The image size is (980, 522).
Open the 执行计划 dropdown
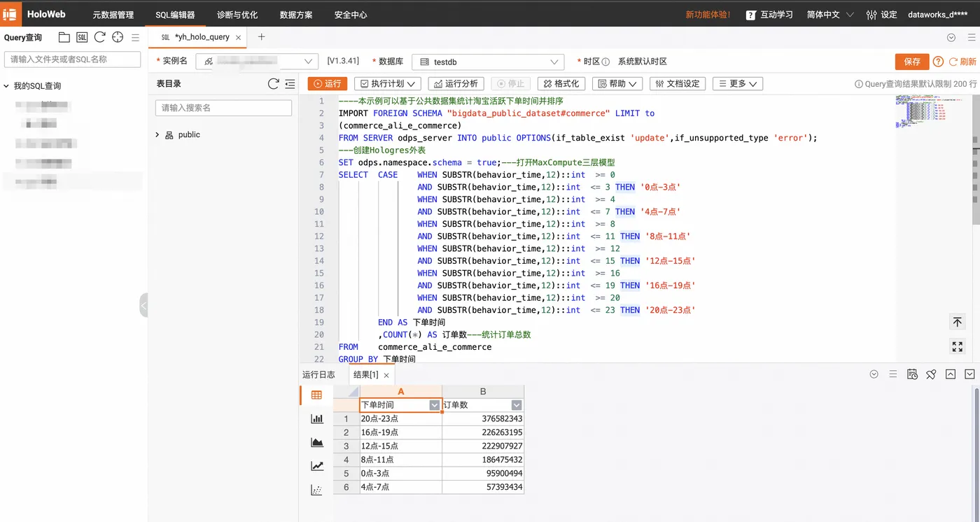387,83
